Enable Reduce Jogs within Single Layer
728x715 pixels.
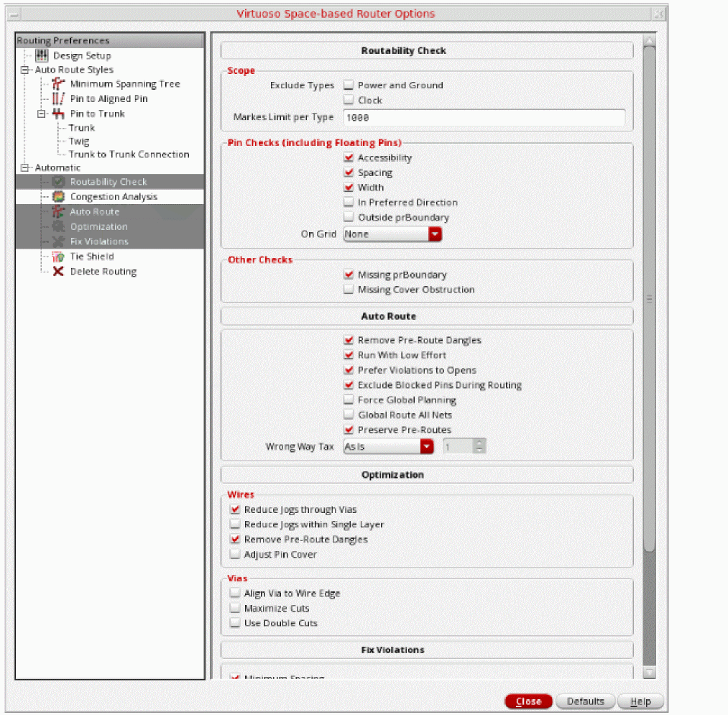235,525
